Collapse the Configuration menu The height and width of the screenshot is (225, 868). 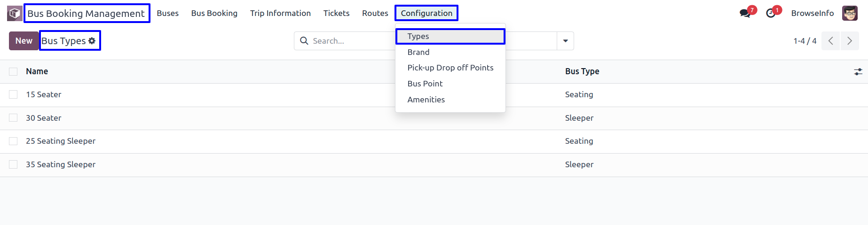click(x=426, y=13)
